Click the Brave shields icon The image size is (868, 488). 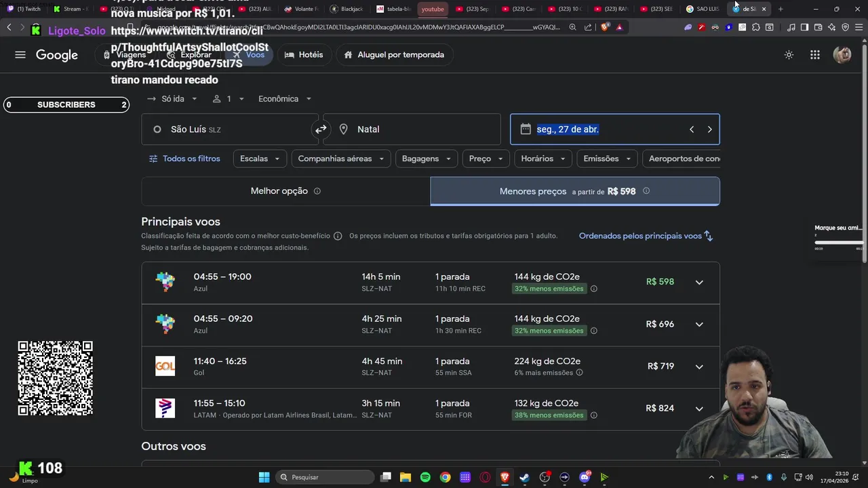pyautogui.click(x=605, y=27)
